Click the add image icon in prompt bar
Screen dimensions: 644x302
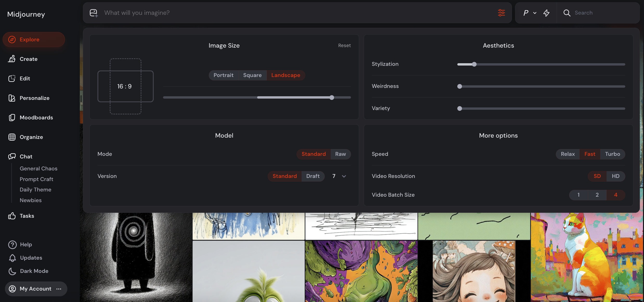click(94, 13)
